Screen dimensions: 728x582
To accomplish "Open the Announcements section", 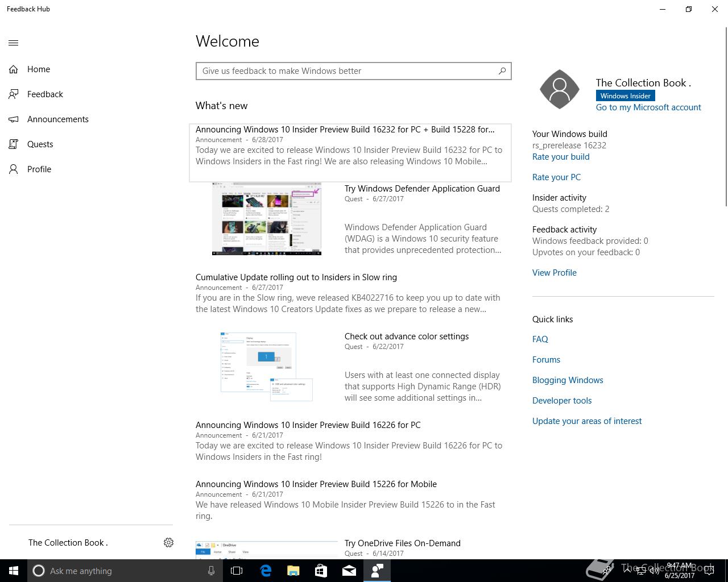I will coord(58,119).
